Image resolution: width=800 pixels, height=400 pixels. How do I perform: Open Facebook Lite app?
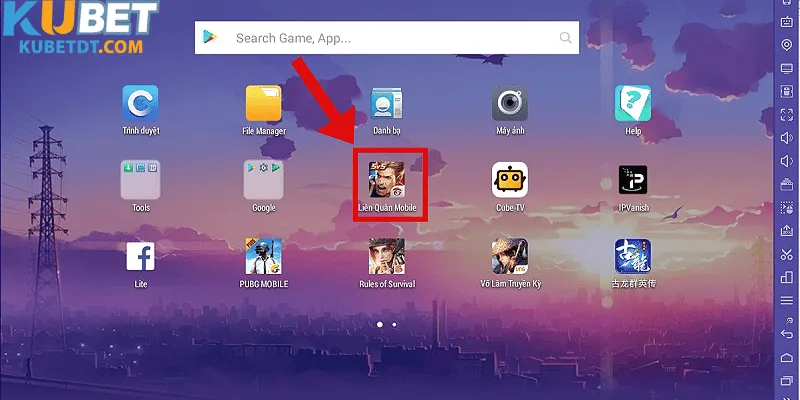(140, 256)
